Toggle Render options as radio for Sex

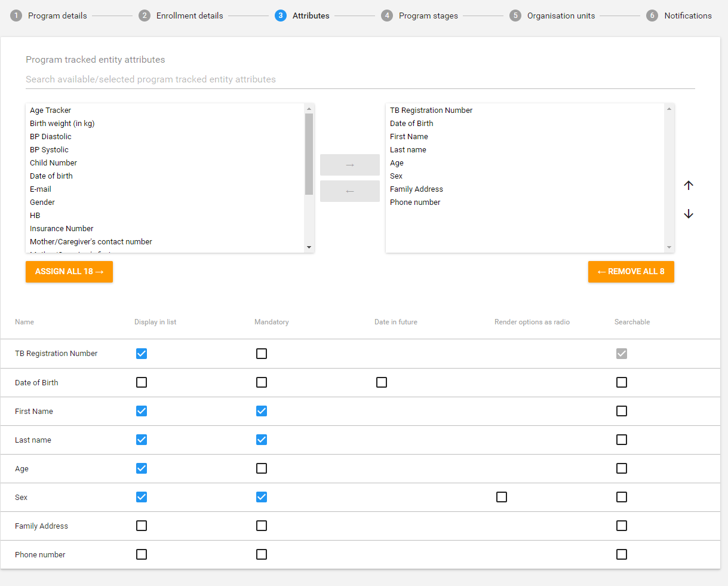(502, 497)
